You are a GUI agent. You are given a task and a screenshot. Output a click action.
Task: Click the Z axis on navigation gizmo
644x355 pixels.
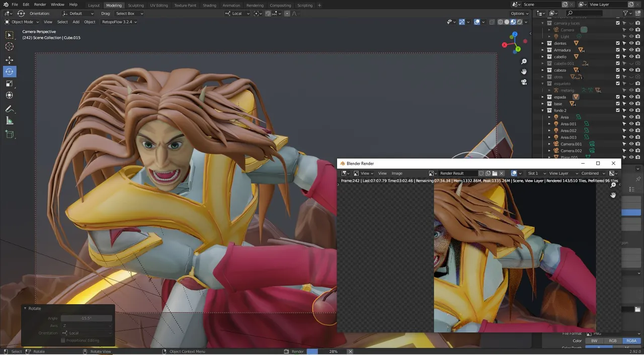(x=515, y=35)
